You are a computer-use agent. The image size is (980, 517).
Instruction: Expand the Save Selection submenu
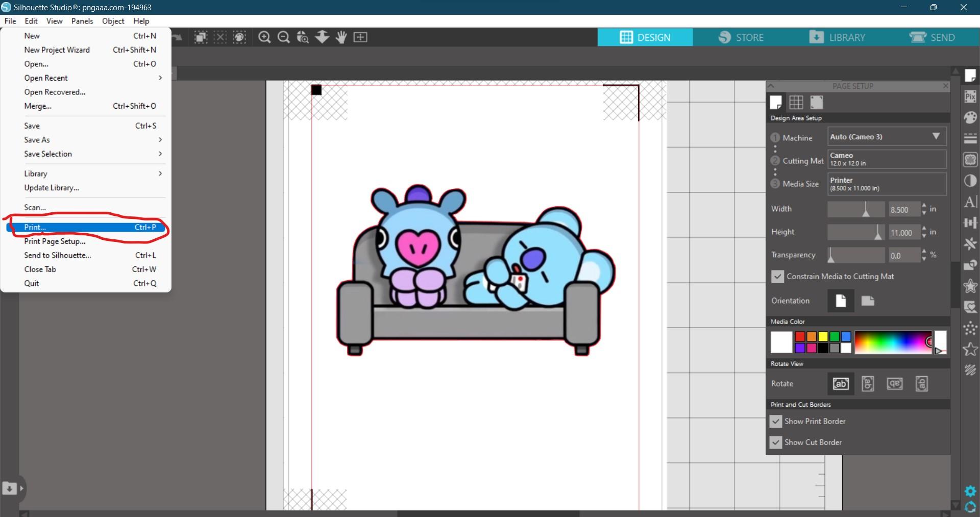tap(93, 154)
